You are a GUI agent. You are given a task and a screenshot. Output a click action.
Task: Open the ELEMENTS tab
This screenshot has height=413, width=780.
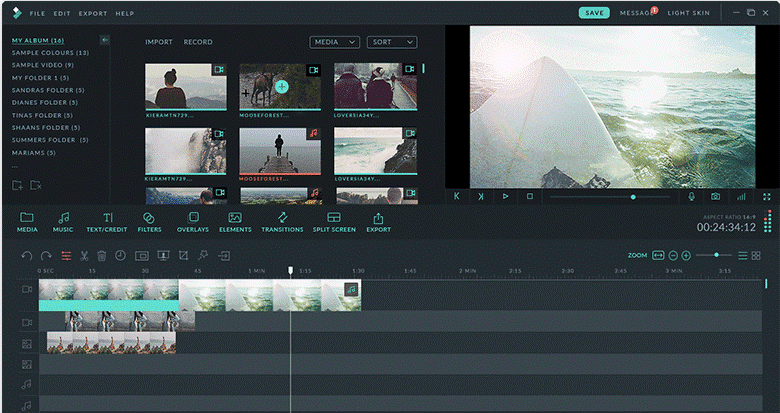[x=235, y=222]
